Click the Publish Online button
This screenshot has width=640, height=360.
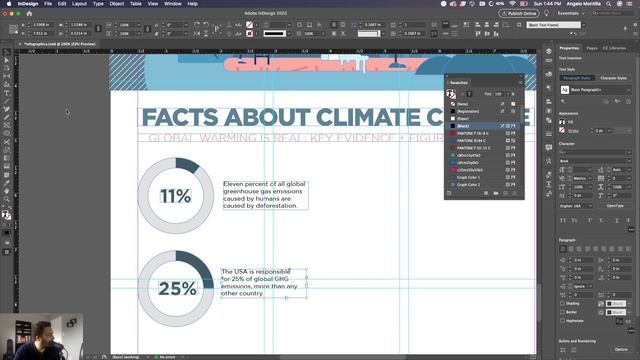coord(519,13)
